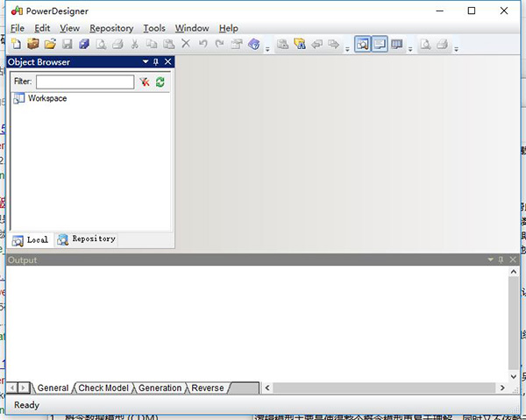Click the Output scrollbar up arrow
Screen dimensions: 526x420
[x=513, y=272]
